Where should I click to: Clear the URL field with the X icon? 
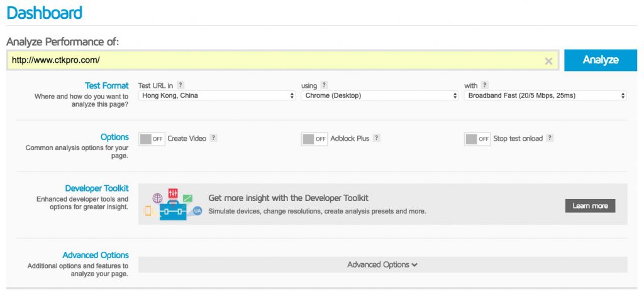(548, 62)
